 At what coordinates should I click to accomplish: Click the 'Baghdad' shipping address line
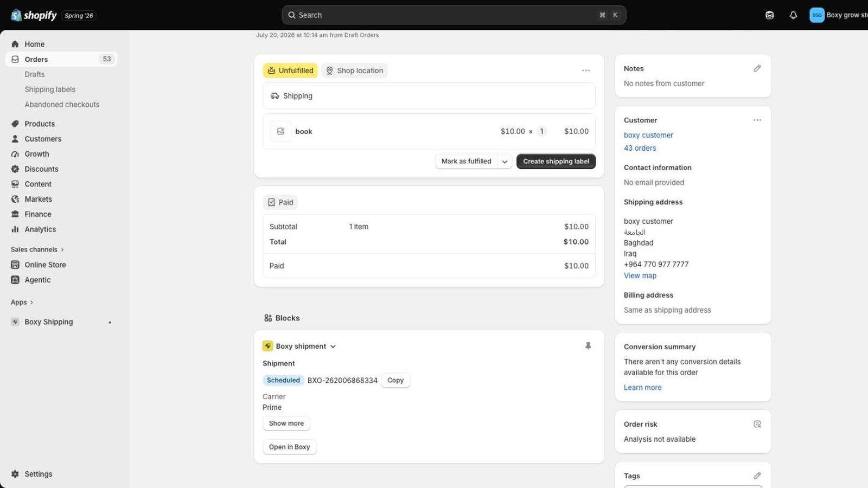[639, 243]
